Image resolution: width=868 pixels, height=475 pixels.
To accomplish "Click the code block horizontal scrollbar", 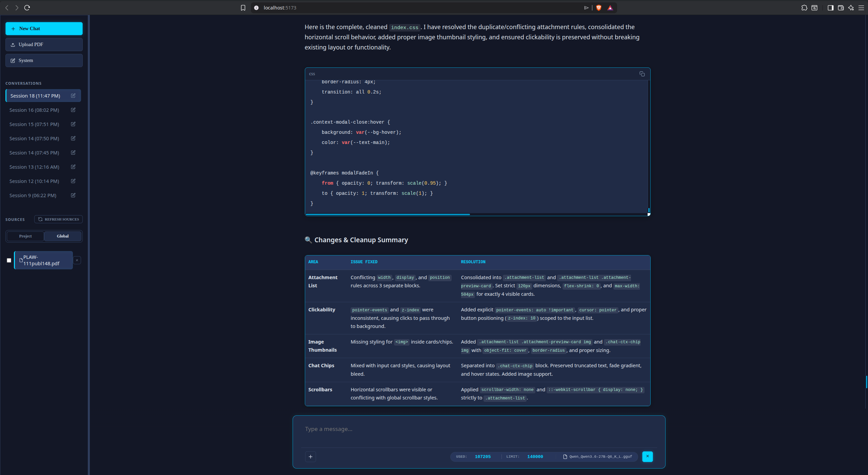I will click(387, 214).
